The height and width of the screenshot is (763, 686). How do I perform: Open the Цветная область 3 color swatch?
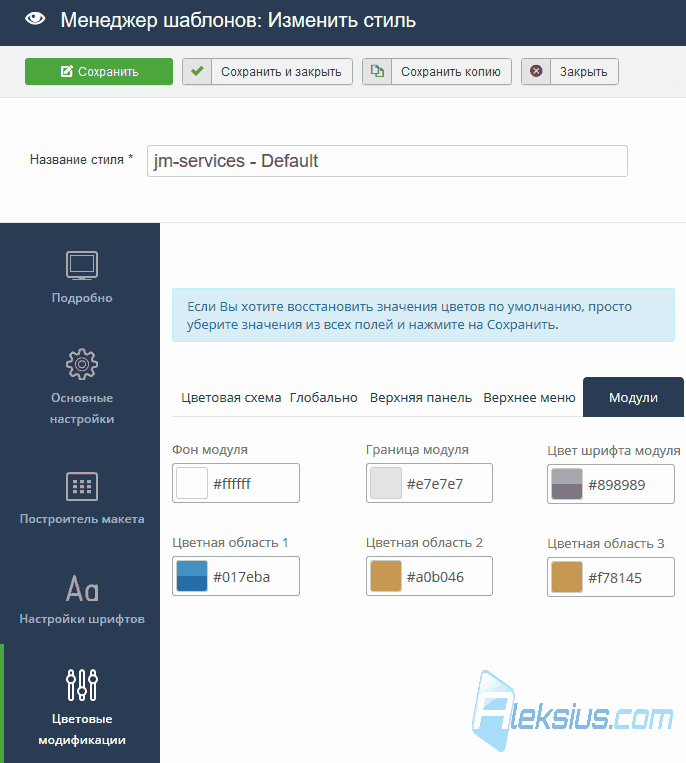(567, 577)
